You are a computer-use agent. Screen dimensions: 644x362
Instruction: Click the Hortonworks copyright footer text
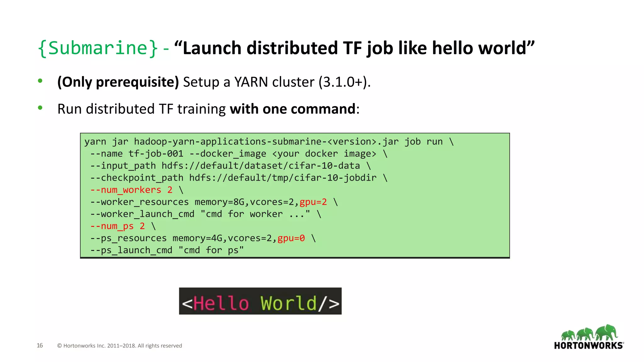[119, 346]
